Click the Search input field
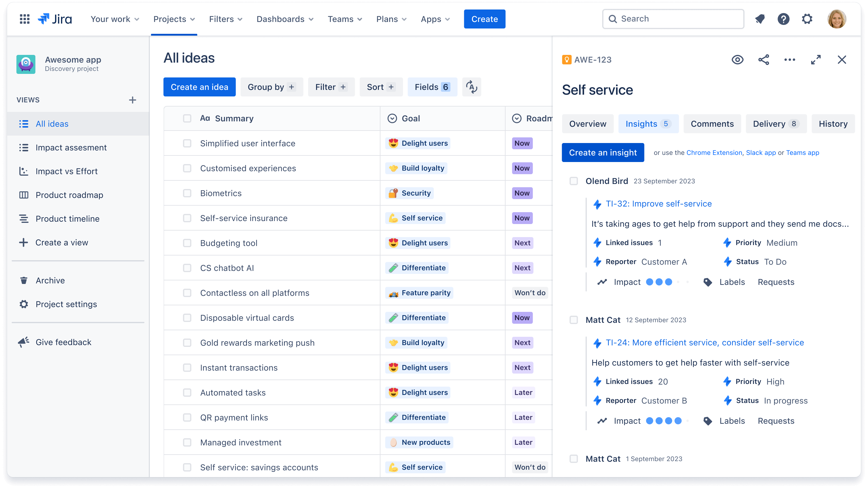Viewport: 868px width, 489px height. [672, 18]
